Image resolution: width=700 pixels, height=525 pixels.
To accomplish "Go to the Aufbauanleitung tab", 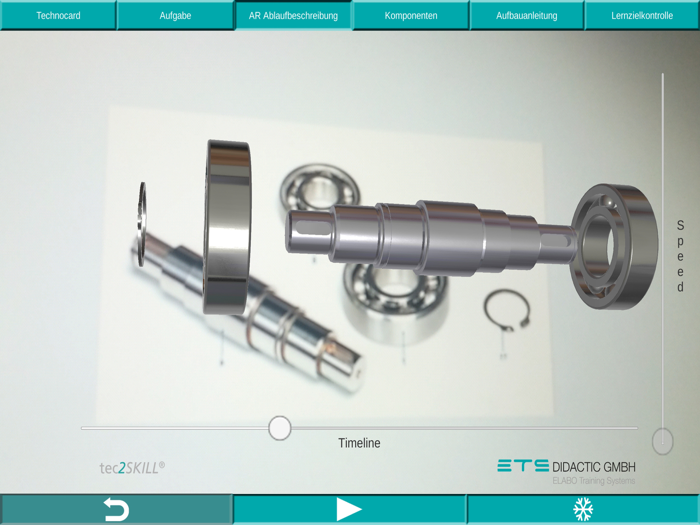I will coord(527,15).
